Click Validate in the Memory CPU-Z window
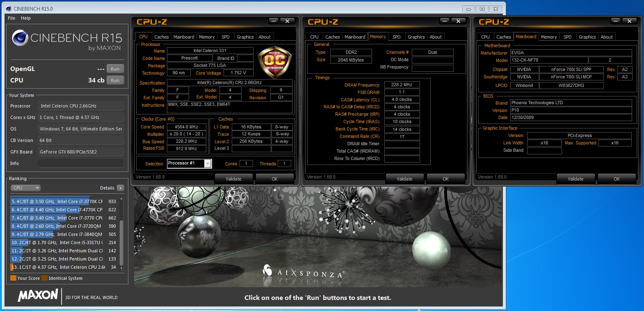 click(404, 179)
